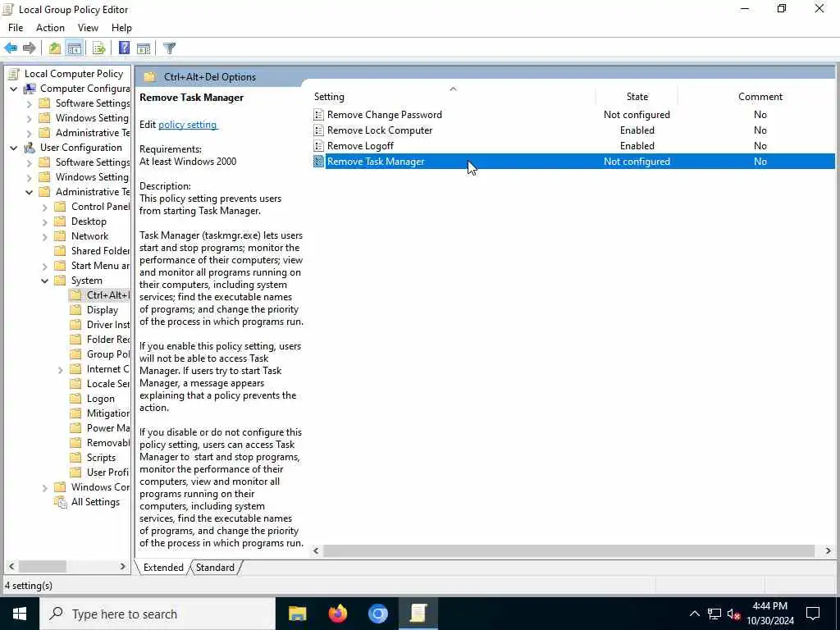Click the Forward arrow toolbar icon
Image resolution: width=840 pixels, height=630 pixels.
tap(29, 48)
